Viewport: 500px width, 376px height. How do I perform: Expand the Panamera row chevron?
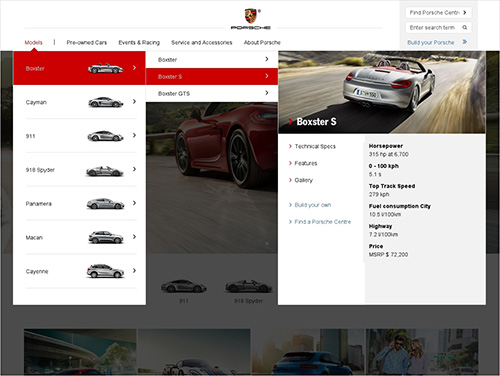134,203
